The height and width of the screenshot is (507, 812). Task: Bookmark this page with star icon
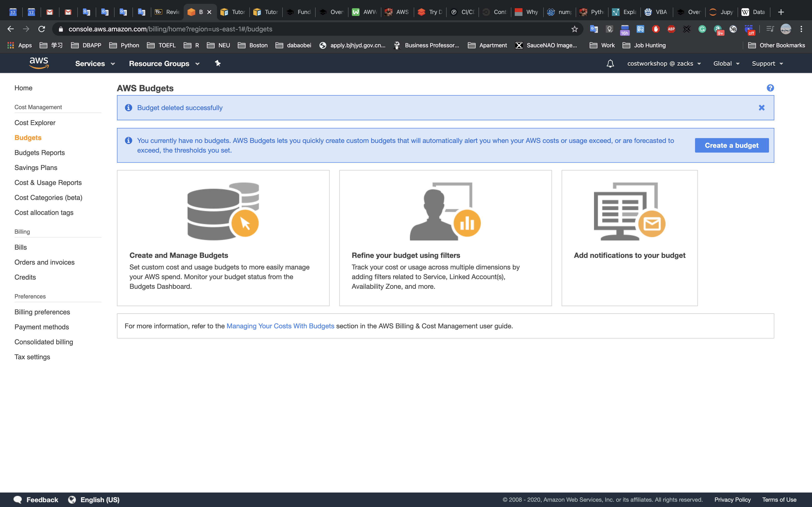click(574, 29)
